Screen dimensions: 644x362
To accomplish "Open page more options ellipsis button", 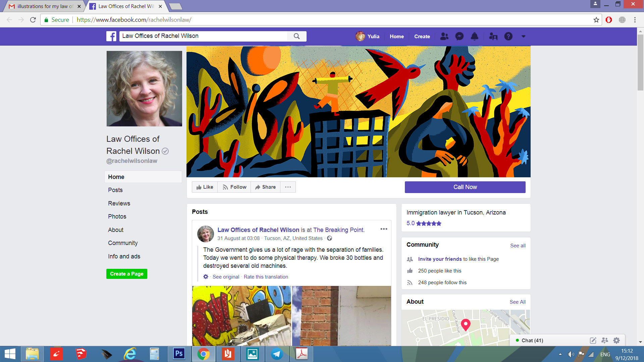I will pos(288,187).
